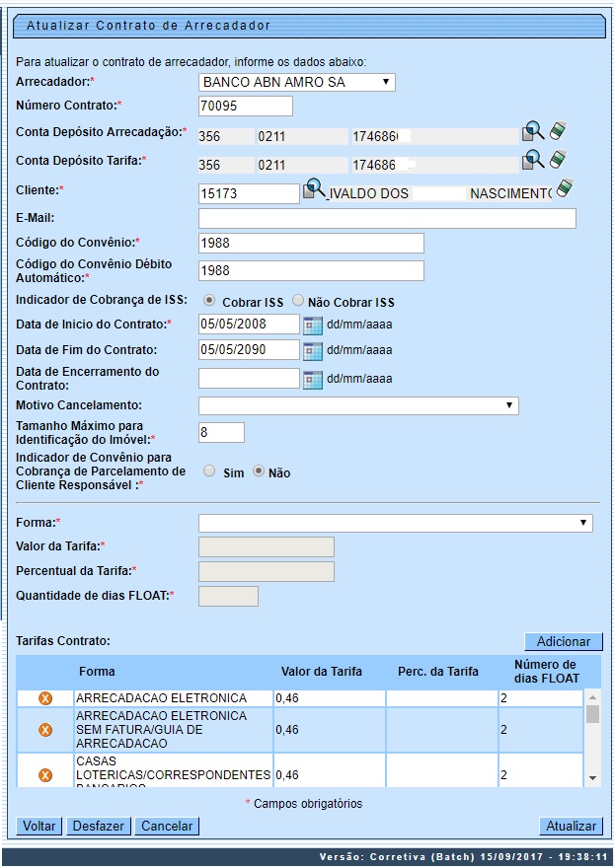Open calendar for Data de Início do Contrato
614x868 pixels.
pyautogui.click(x=312, y=325)
